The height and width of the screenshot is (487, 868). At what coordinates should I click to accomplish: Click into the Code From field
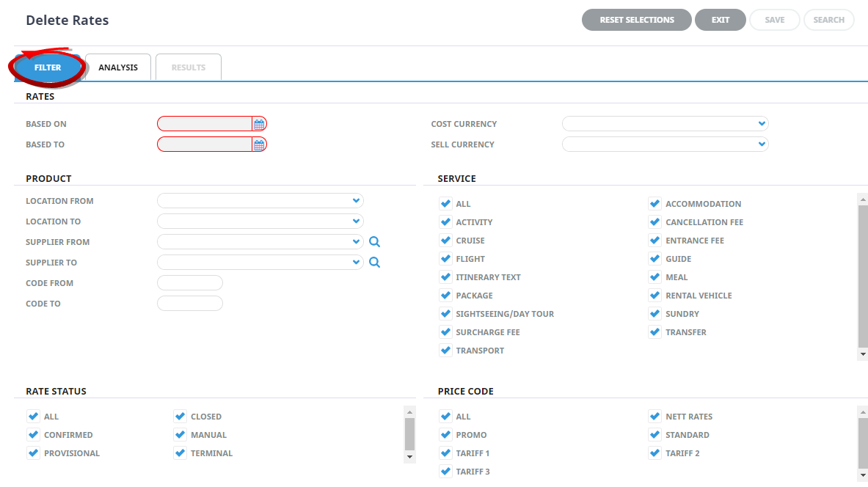[x=189, y=283]
